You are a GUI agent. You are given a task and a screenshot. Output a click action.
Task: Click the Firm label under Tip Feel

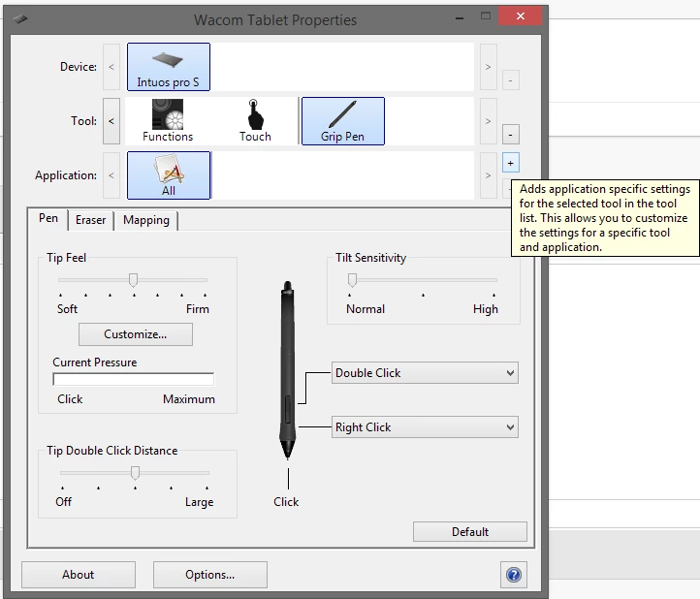point(198,309)
